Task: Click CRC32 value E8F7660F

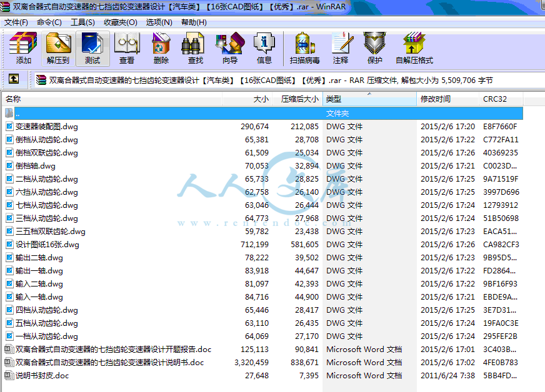Action: [x=500, y=126]
